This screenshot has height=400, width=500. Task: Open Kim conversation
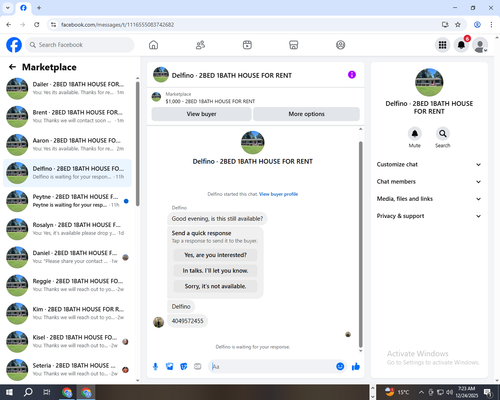(67, 313)
